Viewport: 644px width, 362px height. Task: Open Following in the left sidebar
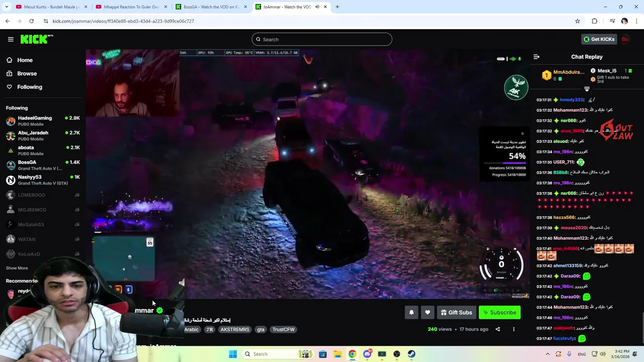tap(30, 87)
